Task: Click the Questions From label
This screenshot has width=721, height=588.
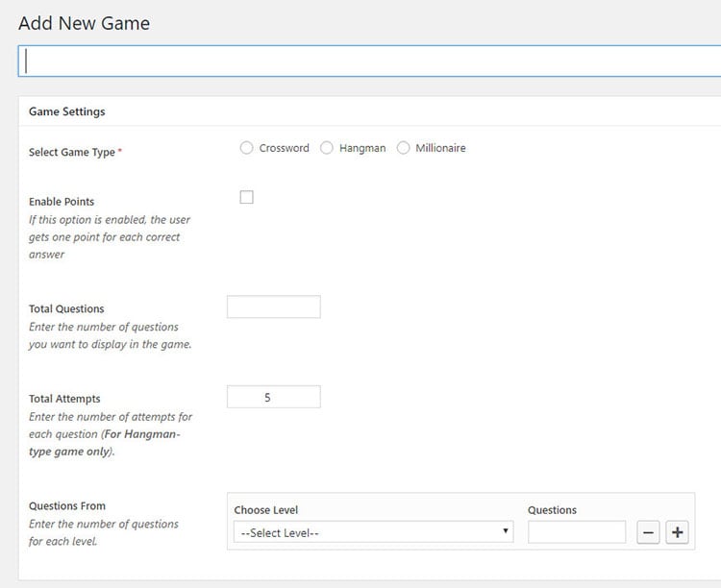Action: [67, 506]
